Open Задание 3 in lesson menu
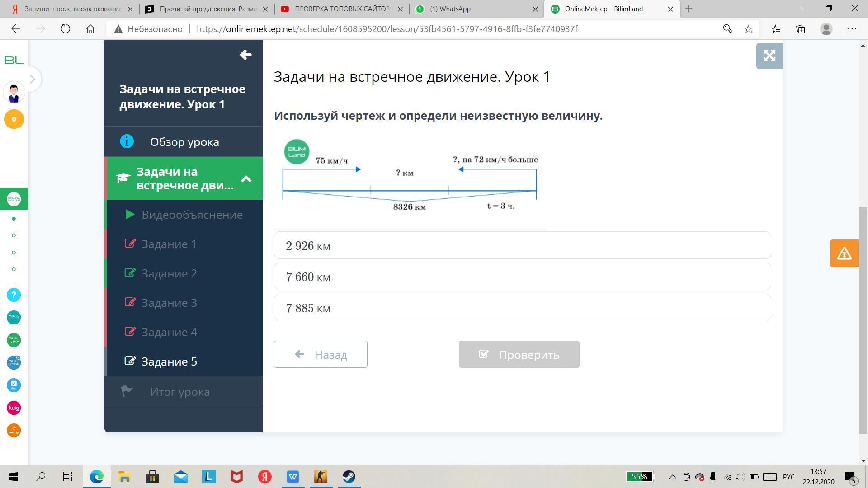This screenshot has height=488, width=868. pos(169,303)
